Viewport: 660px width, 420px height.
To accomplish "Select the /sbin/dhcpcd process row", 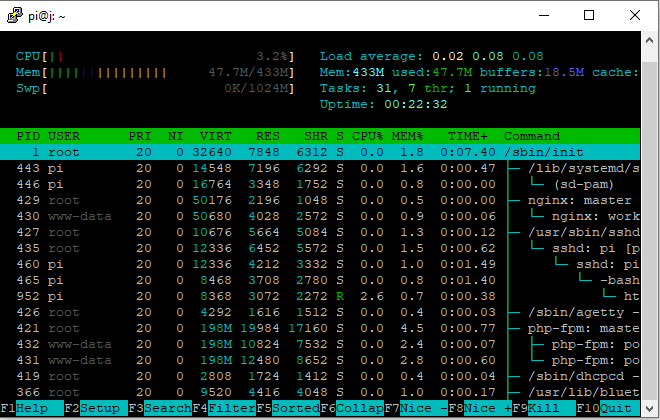I will coord(320,376).
